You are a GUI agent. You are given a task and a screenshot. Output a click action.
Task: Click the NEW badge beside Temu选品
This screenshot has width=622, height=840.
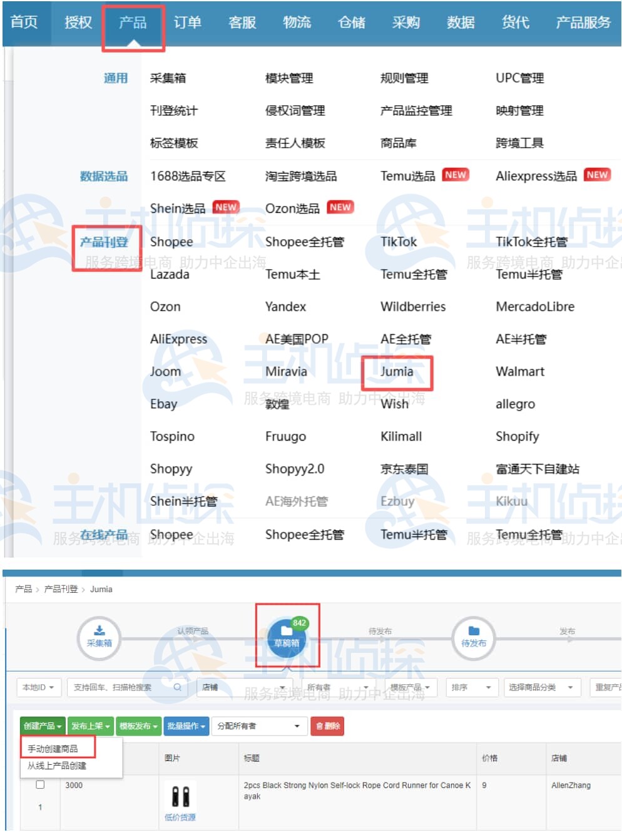coord(456,175)
